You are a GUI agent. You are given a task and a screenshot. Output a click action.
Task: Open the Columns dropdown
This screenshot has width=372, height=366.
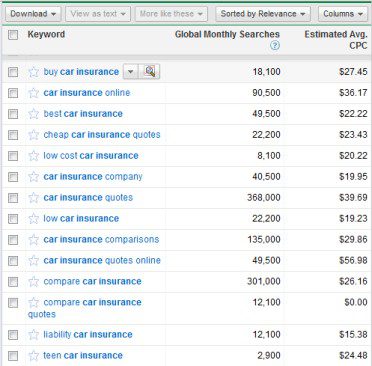pyautogui.click(x=343, y=14)
